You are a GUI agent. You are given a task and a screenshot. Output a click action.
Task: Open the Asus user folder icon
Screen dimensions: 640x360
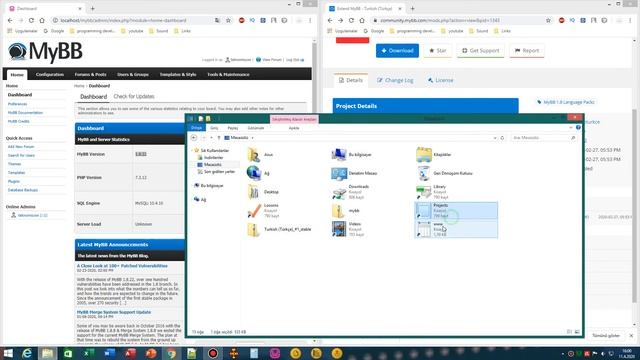click(x=254, y=155)
